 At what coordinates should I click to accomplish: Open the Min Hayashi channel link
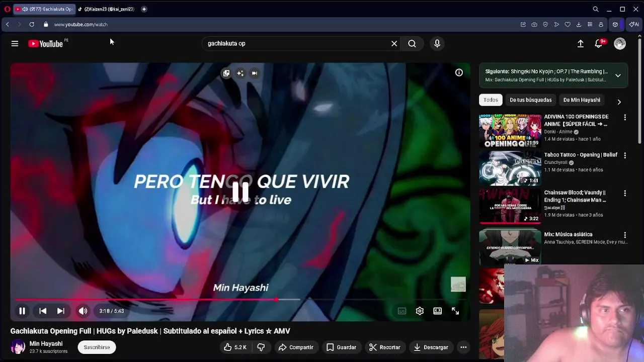[46, 344]
